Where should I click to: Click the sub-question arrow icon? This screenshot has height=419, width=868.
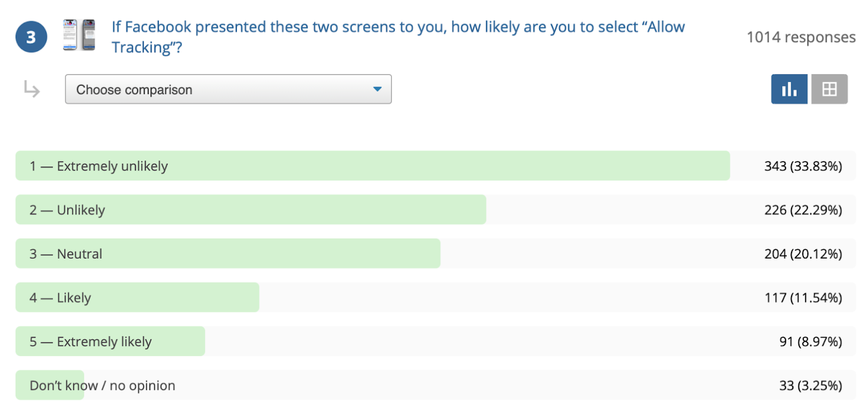[x=31, y=89]
